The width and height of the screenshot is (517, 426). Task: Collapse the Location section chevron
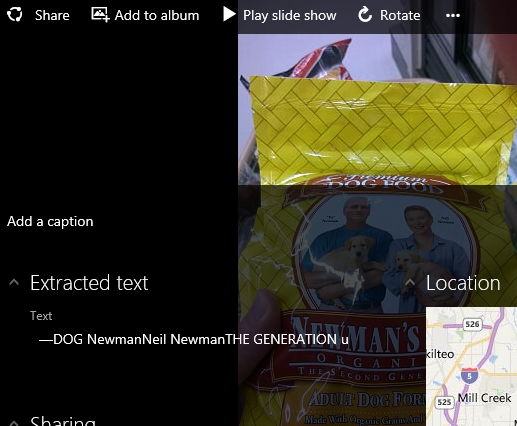(410, 283)
